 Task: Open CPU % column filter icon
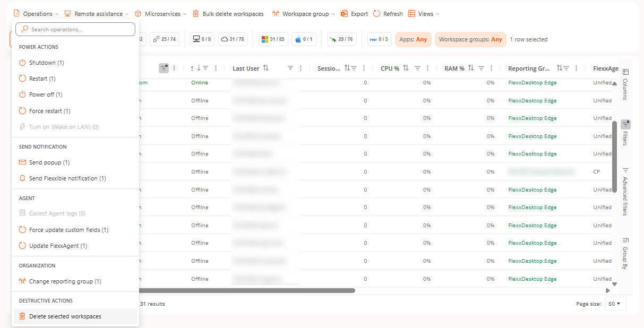[x=417, y=68]
